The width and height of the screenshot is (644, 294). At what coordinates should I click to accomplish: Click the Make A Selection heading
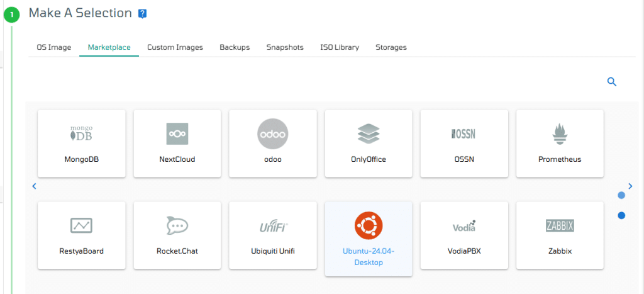point(80,13)
